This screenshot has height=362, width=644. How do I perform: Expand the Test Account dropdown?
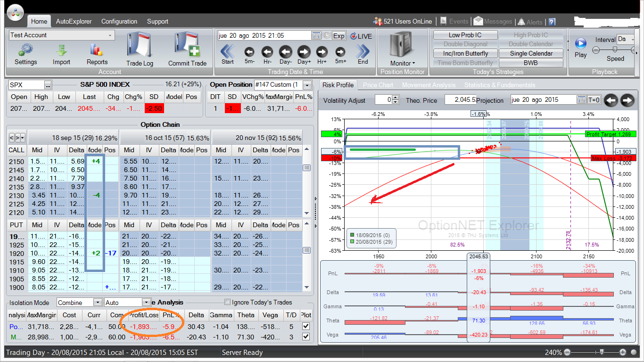[x=110, y=35]
